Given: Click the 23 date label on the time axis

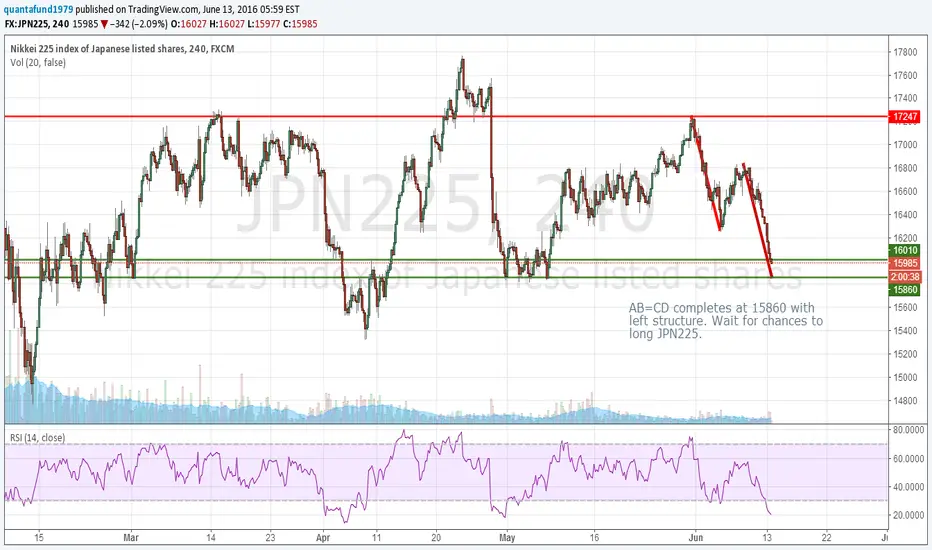Looking at the screenshot, I should pyautogui.click(x=270, y=538).
